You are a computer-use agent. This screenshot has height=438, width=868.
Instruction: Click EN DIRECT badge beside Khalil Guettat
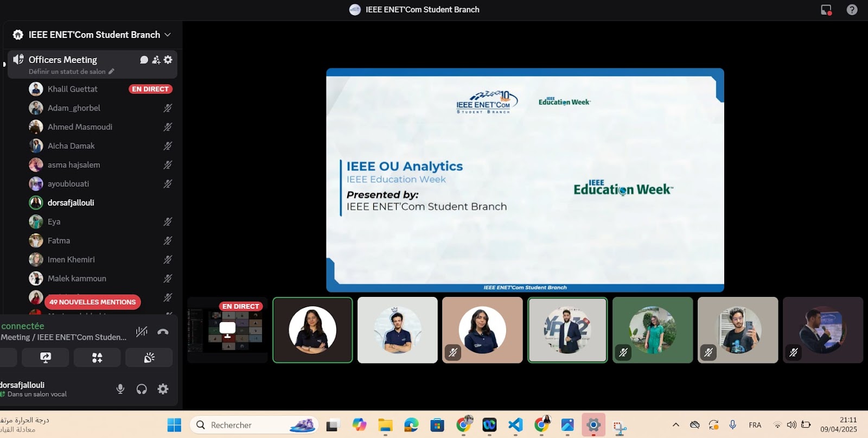click(x=150, y=89)
